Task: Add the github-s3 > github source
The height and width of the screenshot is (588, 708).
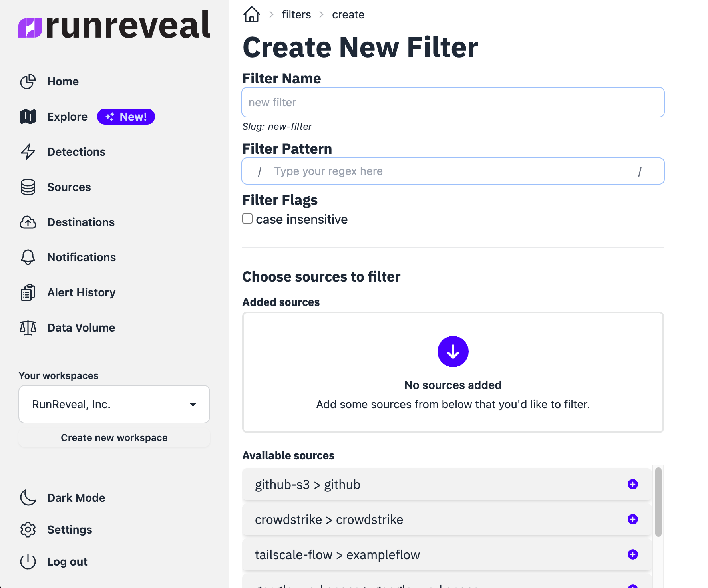Action: (632, 484)
